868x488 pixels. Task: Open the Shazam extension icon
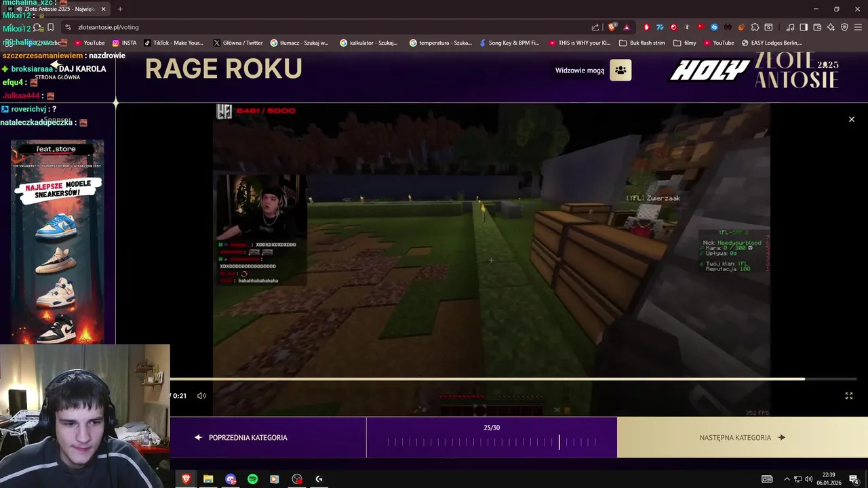point(714,27)
